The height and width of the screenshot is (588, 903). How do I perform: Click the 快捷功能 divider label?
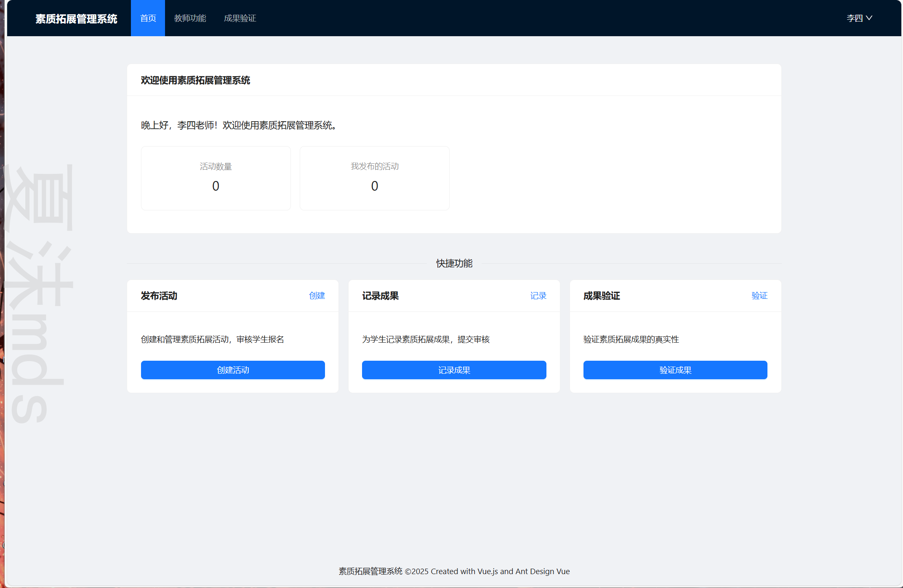click(454, 263)
